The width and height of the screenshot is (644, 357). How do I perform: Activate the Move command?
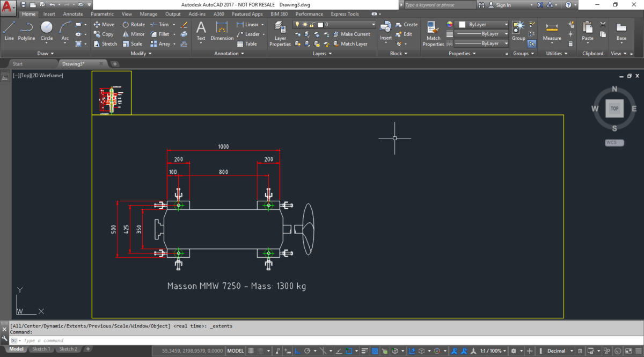(104, 25)
